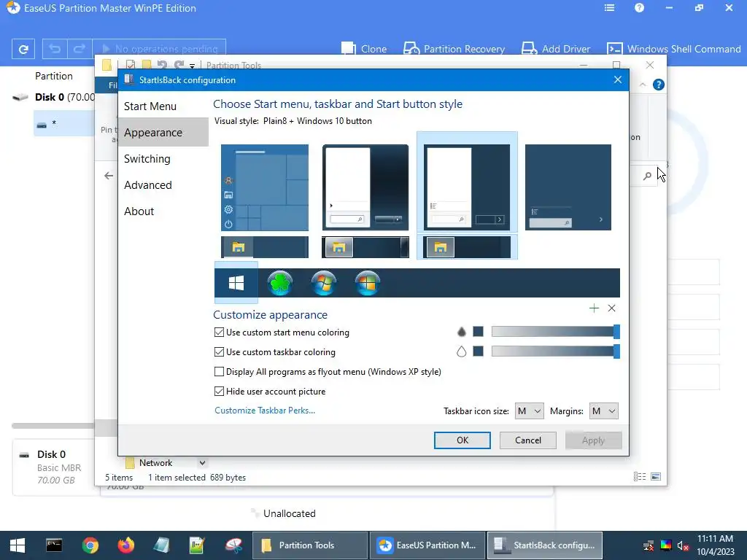The image size is (747, 560).
Task: Select the dark minimal style thumbnail
Action: pyautogui.click(x=568, y=187)
